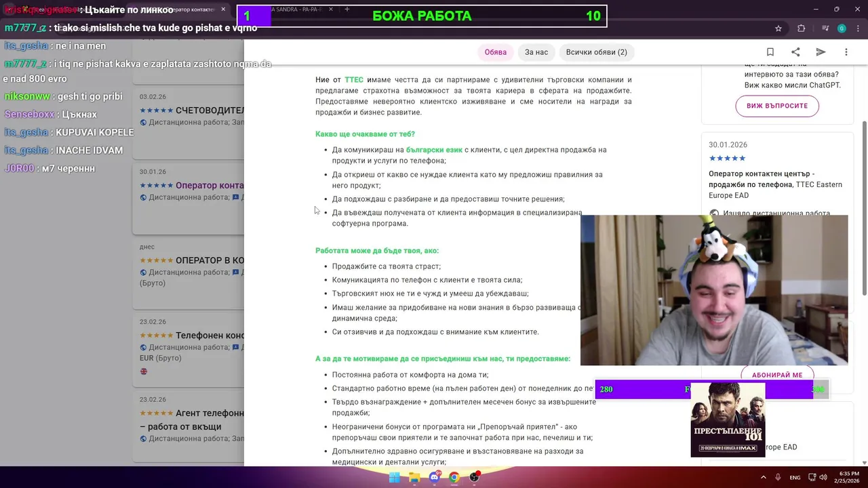Open the Оператор конта job listing in list
The width and height of the screenshot is (868, 488).
click(210, 186)
